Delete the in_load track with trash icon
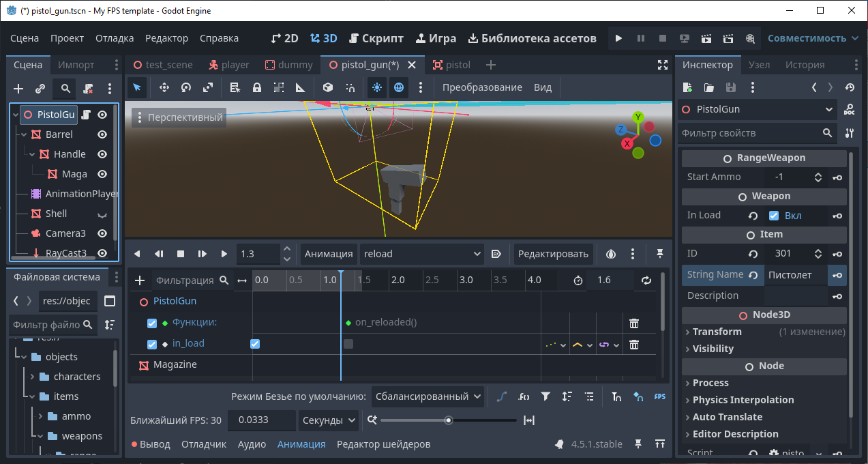Image resolution: width=868 pixels, height=464 pixels. pos(634,345)
